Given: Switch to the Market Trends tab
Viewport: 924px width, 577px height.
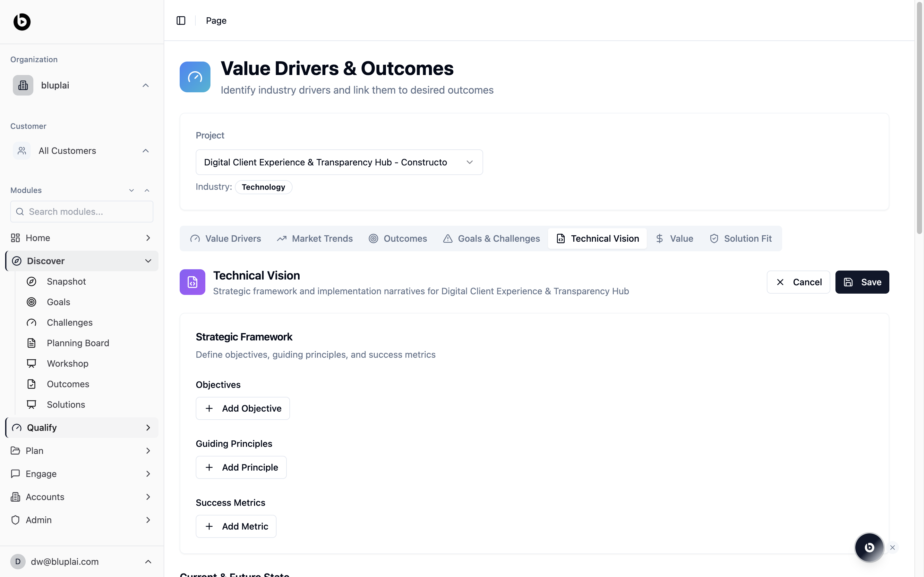Looking at the screenshot, I should point(315,238).
